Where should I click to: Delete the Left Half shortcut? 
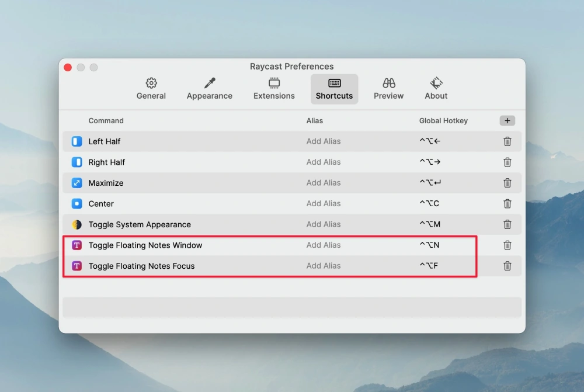click(x=507, y=141)
